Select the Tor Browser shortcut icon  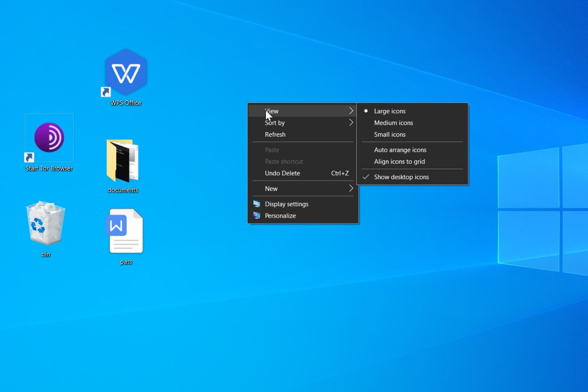(x=49, y=138)
